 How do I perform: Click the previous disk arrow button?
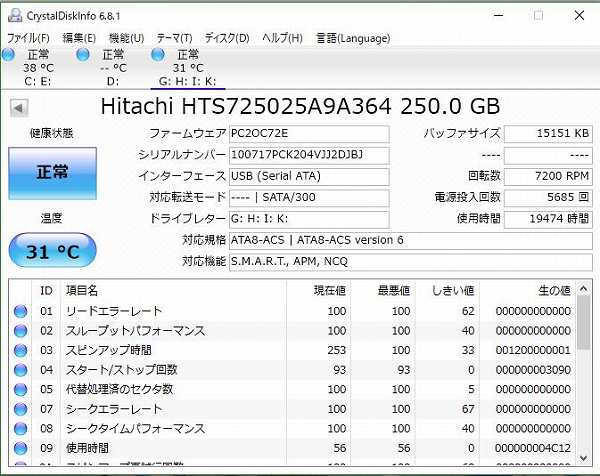pos(19,108)
